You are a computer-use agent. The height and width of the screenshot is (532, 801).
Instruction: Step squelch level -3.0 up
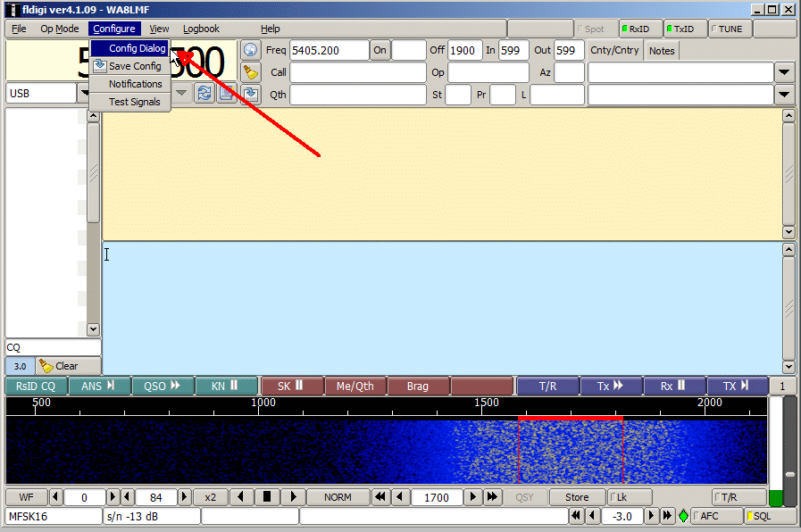pyautogui.click(x=651, y=516)
